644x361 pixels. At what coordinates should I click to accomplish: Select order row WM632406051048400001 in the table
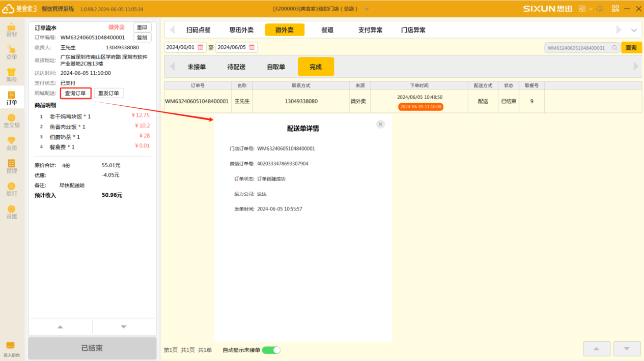(x=402, y=101)
